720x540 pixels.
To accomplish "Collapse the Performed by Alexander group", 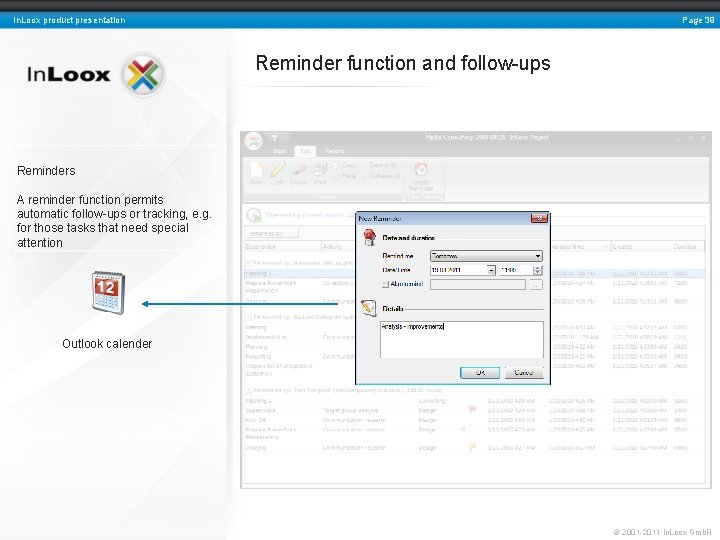I will point(248,263).
